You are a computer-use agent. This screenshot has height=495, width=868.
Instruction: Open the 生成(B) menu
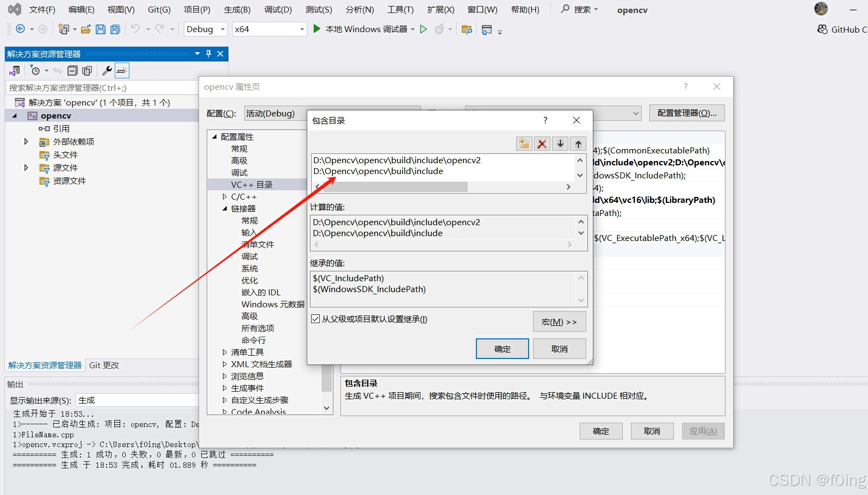pyautogui.click(x=237, y=10)
